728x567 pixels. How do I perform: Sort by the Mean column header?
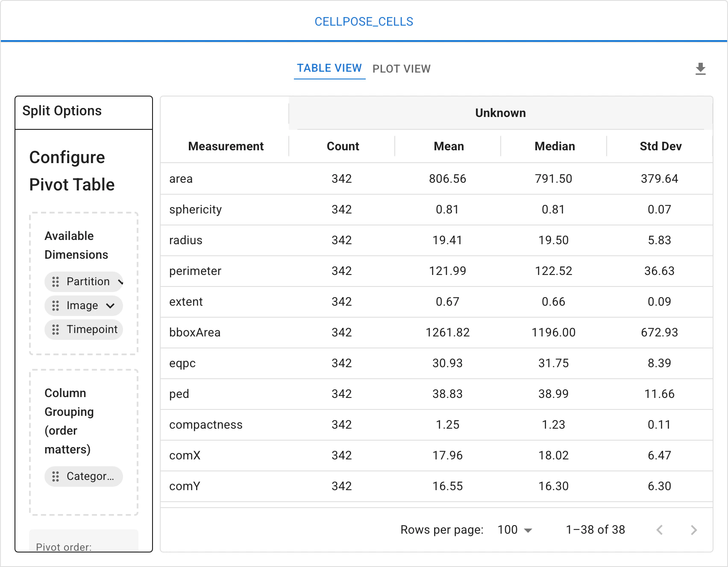(x=449, y=146)
